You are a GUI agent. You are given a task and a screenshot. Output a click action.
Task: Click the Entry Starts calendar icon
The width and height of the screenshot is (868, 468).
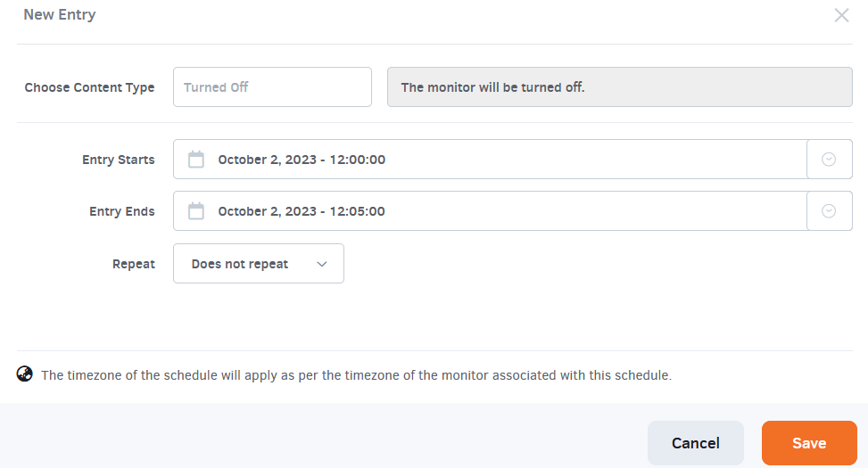click(196, 160)
